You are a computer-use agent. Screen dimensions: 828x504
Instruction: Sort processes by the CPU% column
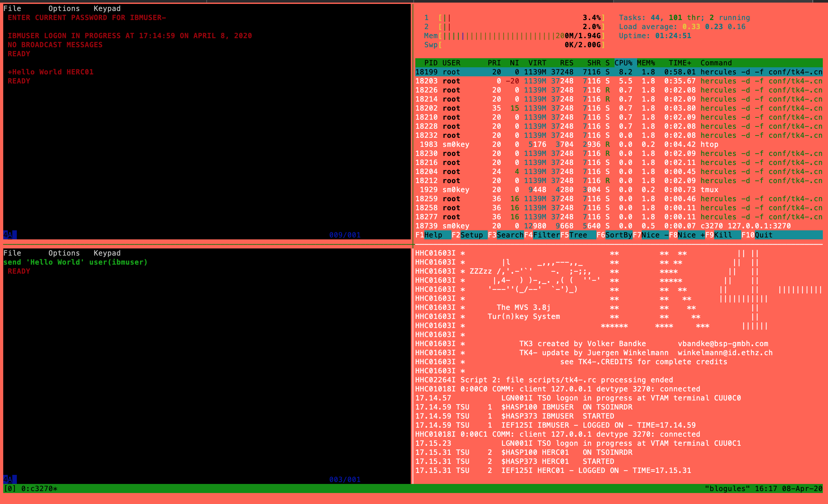point(623,63)
